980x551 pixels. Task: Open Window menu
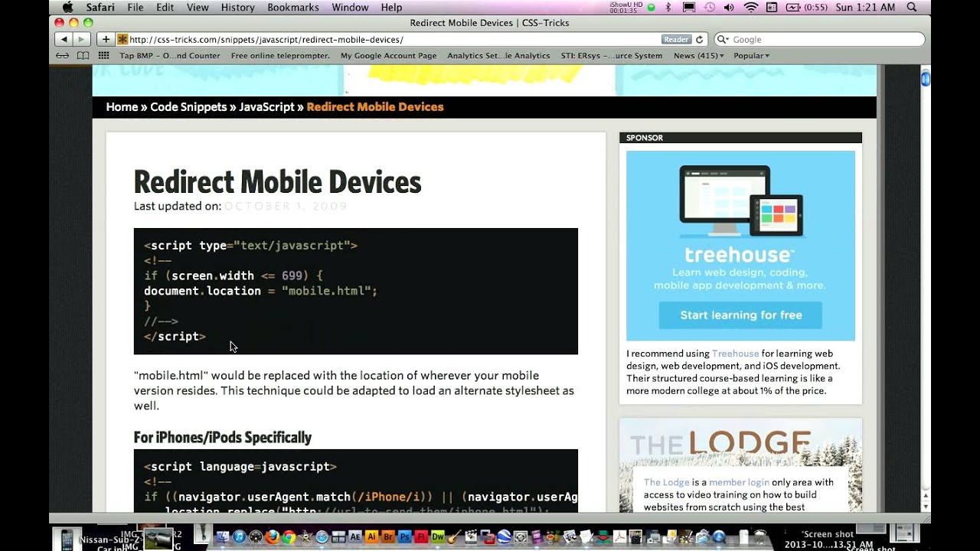[350, 7]
